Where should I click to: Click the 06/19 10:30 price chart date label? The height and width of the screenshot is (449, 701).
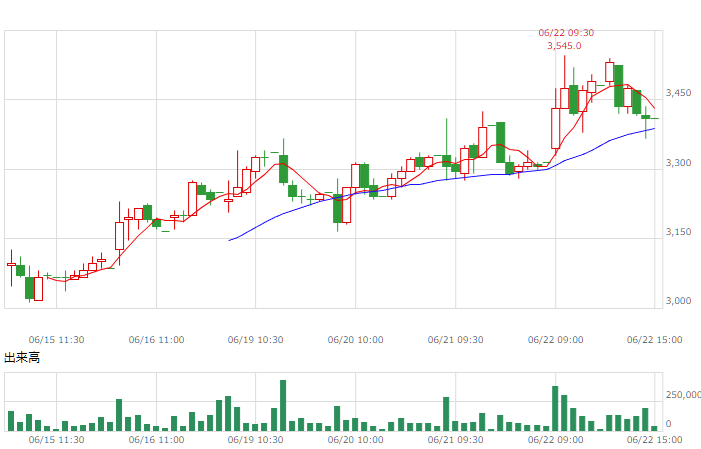255,340
